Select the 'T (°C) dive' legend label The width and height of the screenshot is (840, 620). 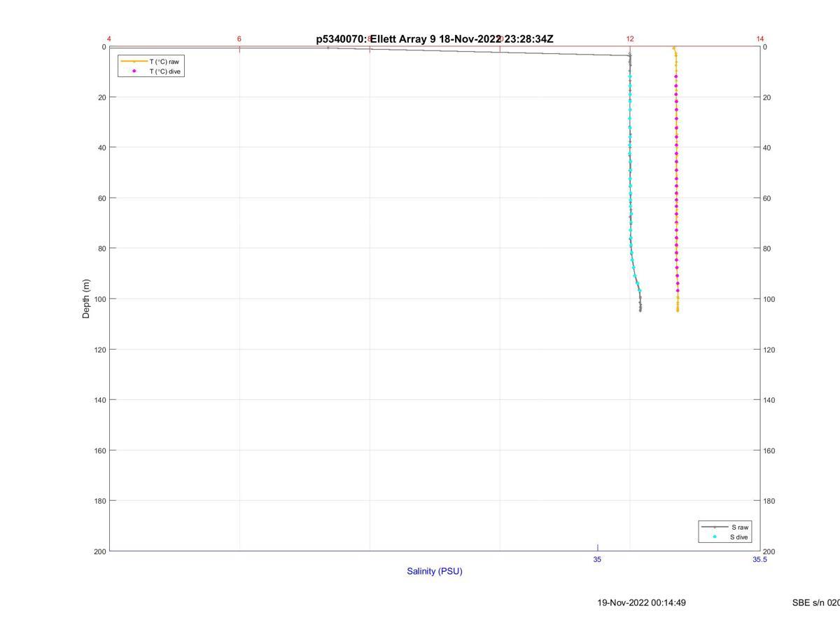click(x=166, y=71)
